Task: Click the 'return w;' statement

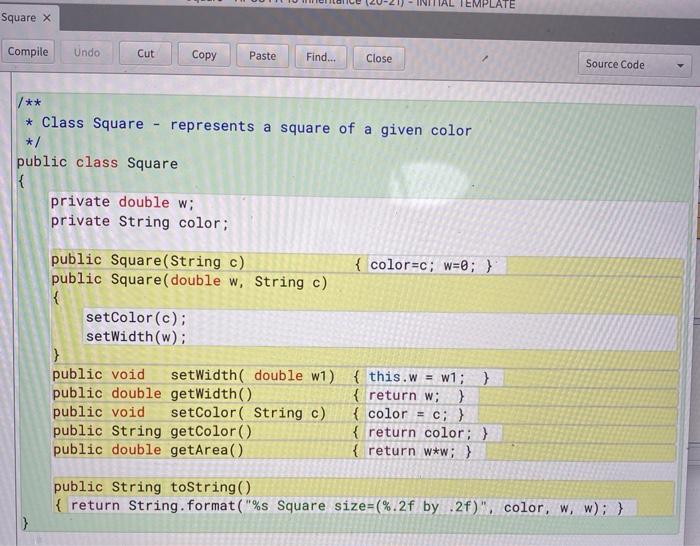Action: pyautogui.click(x=404, y=396)
